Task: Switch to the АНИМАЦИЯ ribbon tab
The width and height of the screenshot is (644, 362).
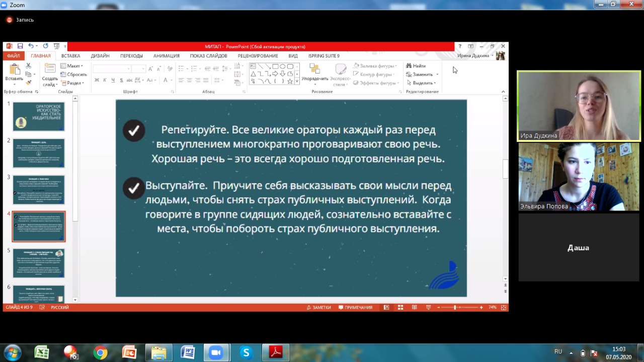Action: 166,56
